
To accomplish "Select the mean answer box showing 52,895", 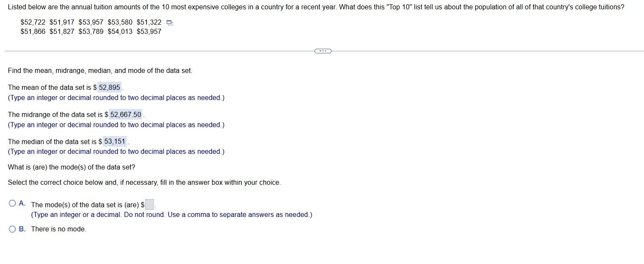I will pos(109,87).
